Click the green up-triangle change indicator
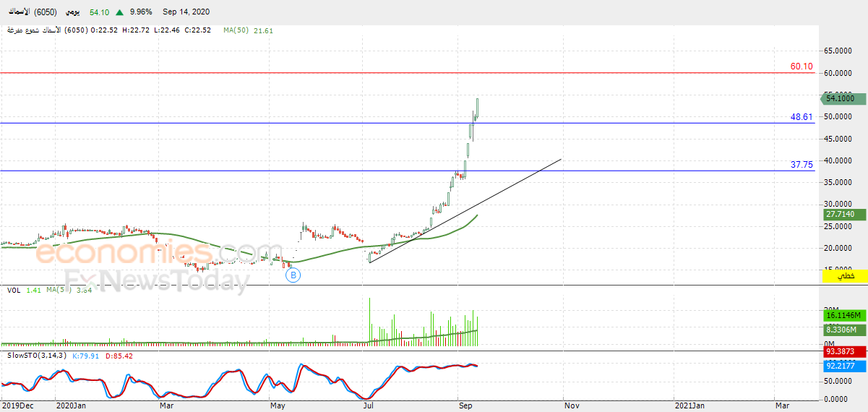868x412 pixels. tap(119, 12)
